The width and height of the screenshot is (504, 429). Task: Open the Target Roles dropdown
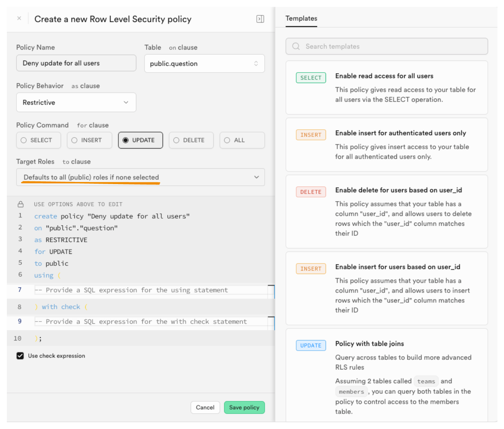pos(140,177)
